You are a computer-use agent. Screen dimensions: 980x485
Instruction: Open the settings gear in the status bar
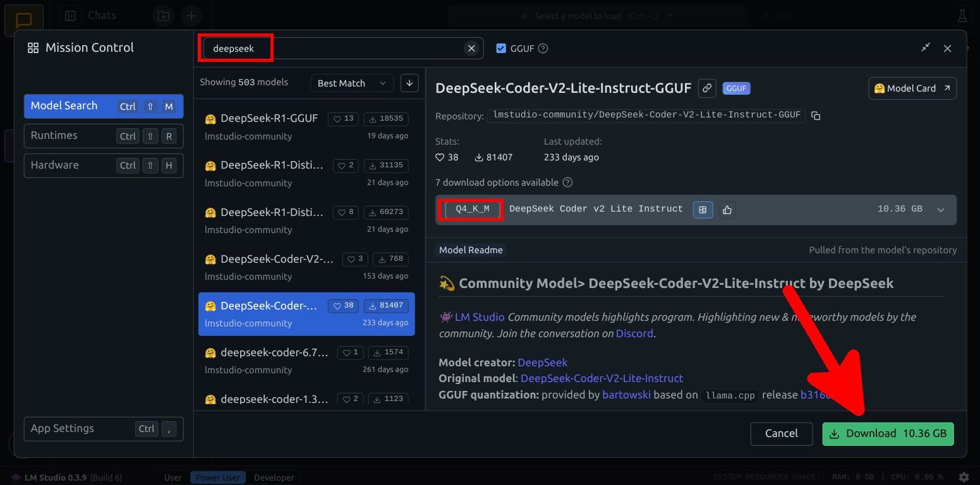coord(964,477)
